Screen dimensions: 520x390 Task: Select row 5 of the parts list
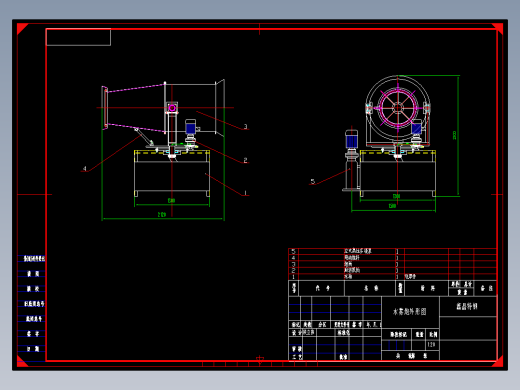coord(392,251)
